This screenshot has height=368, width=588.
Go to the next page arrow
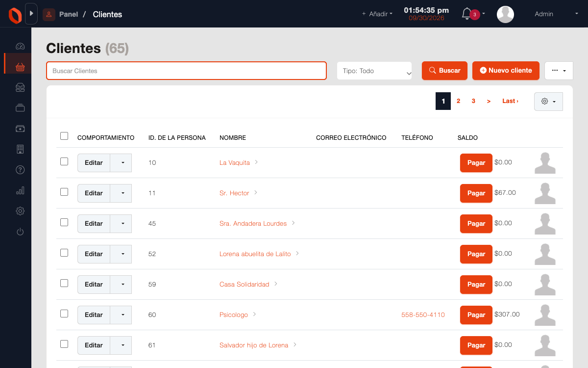(x=489, y=101)
